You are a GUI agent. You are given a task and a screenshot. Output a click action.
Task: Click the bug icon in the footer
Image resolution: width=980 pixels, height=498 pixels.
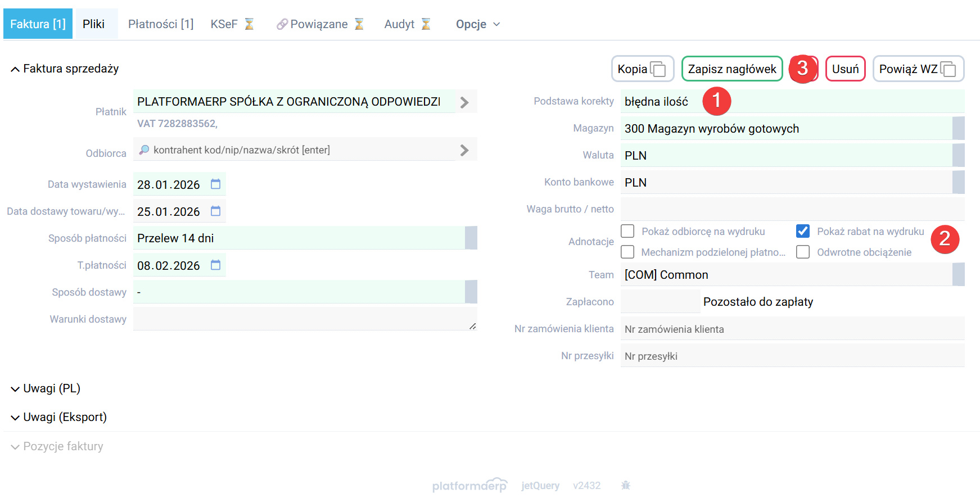[x=626, y=485]
